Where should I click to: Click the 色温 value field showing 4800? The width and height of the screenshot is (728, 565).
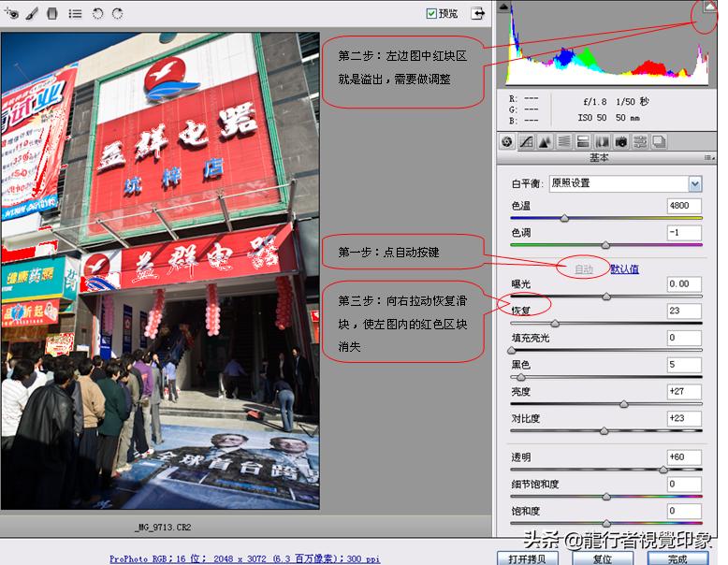[684, 206]
